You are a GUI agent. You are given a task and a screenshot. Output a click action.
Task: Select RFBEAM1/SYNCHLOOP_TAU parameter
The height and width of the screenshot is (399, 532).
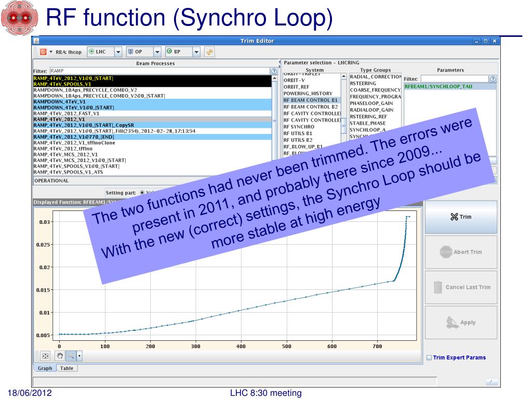pyautogui.click(x=450, y=87)
